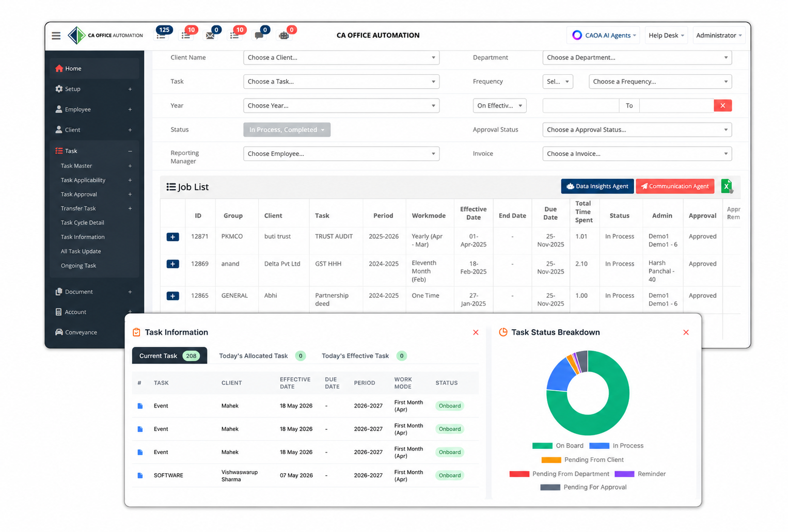Open Task Information in sidebar

(x=83, y=237)
